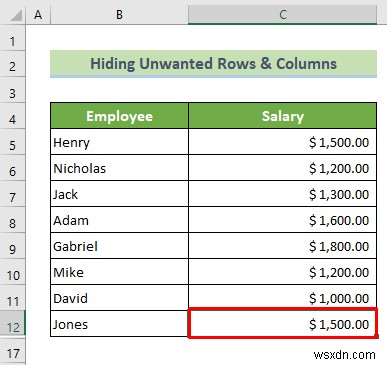Select the Nicholas cell
Image resolution: width=387 pixels, height=365 pixels.
tap(119, 168)
